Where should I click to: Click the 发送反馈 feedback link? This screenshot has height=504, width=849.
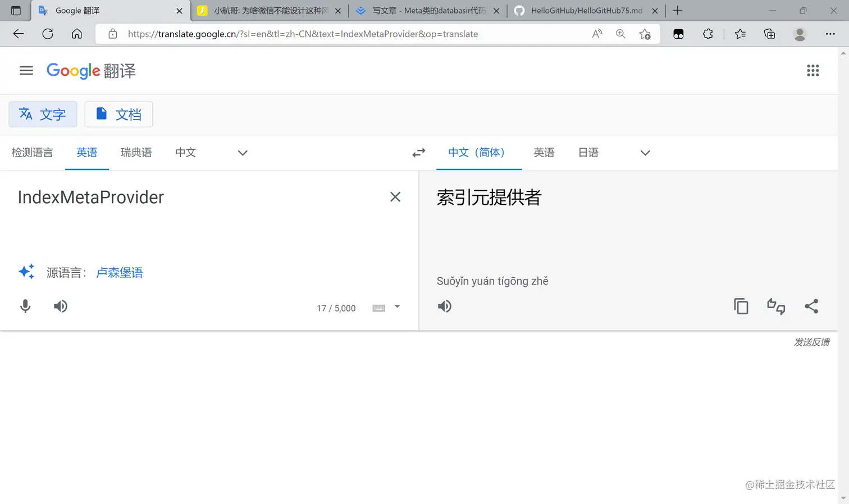coord(811,342)
